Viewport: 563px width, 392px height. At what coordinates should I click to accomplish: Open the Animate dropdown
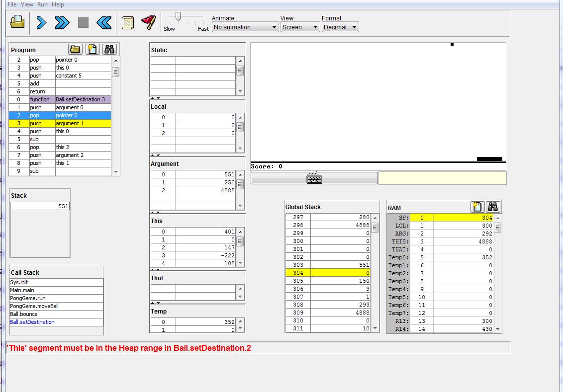click(x=245, y=27)
